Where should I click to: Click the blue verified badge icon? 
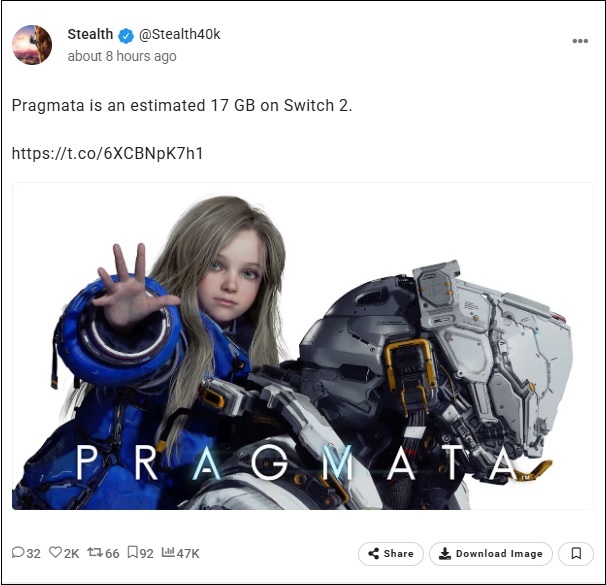pos(126,36)
